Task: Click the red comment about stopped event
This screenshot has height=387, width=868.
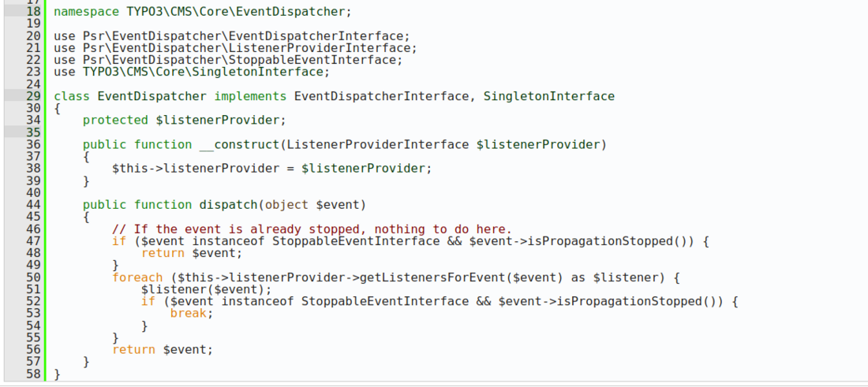Action: 312,229
